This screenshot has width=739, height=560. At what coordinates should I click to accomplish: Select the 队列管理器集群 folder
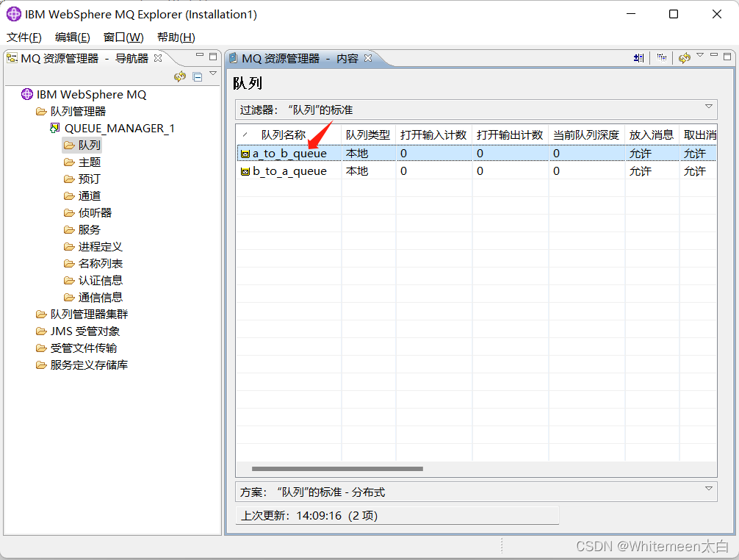(89, 315)
